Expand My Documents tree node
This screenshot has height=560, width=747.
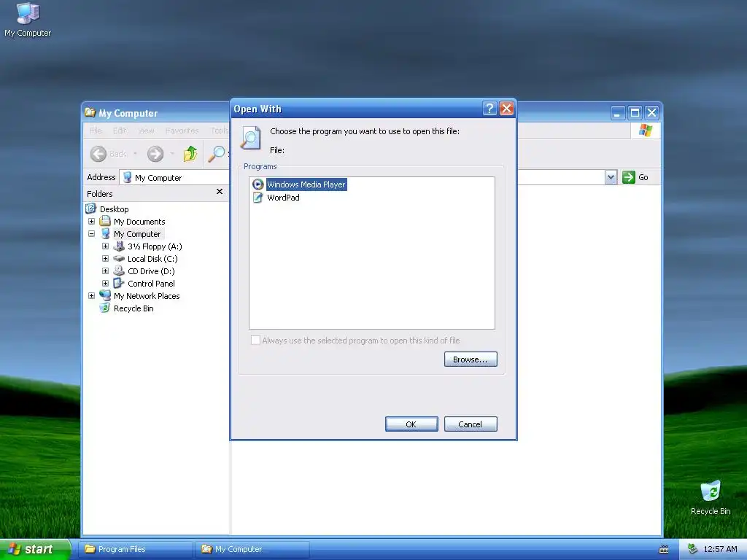coord(91,222)
